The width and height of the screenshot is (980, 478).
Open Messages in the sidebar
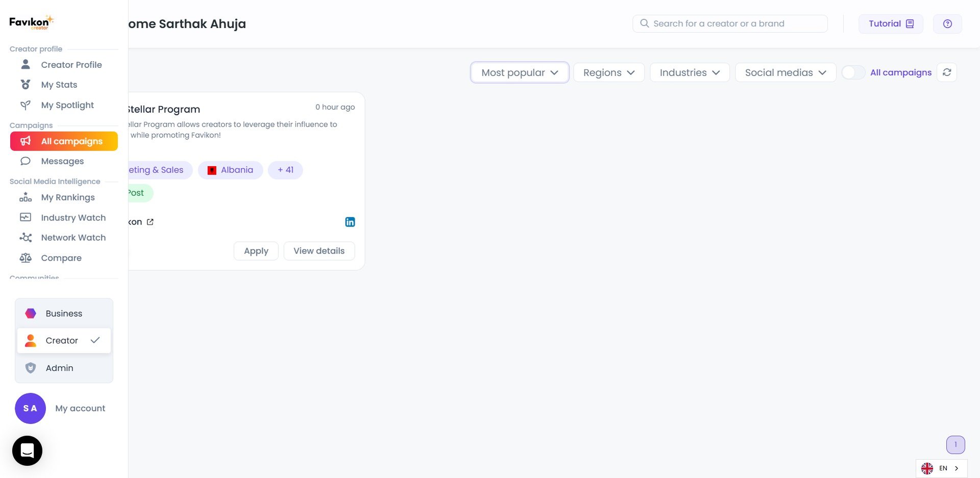click(62, 161)
